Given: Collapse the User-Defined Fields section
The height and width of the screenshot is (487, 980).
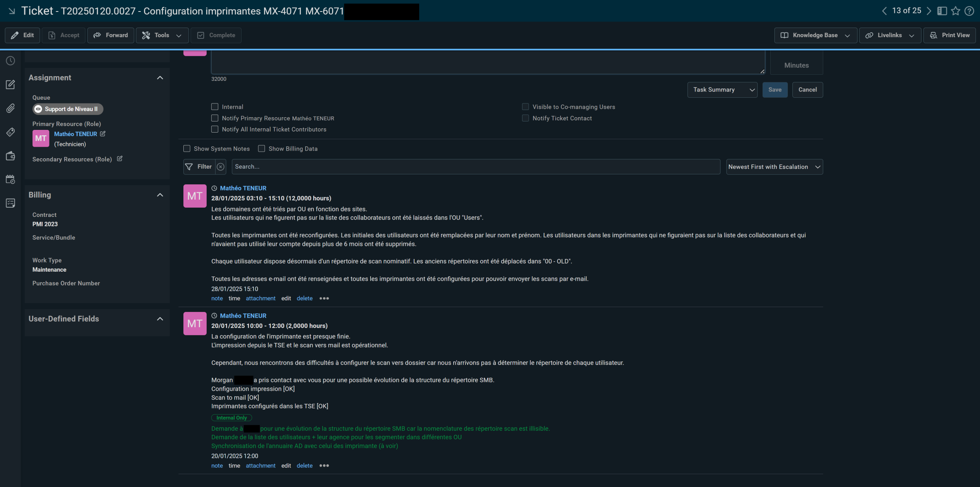Looking at the screenshot, I should pos(160,319).
